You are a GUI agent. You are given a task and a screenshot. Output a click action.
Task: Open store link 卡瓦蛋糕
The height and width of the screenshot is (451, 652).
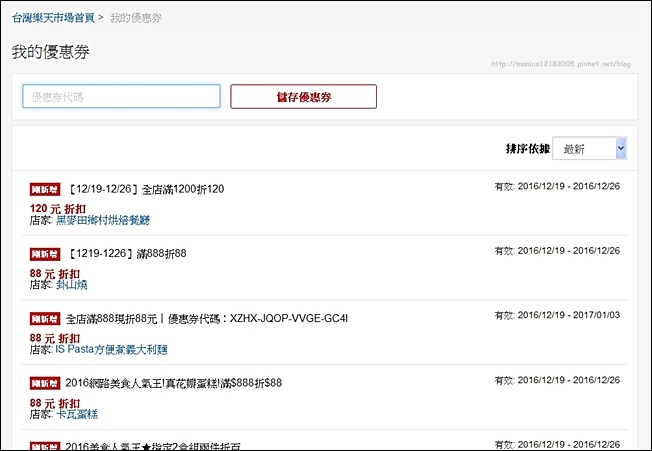point(77,414)
